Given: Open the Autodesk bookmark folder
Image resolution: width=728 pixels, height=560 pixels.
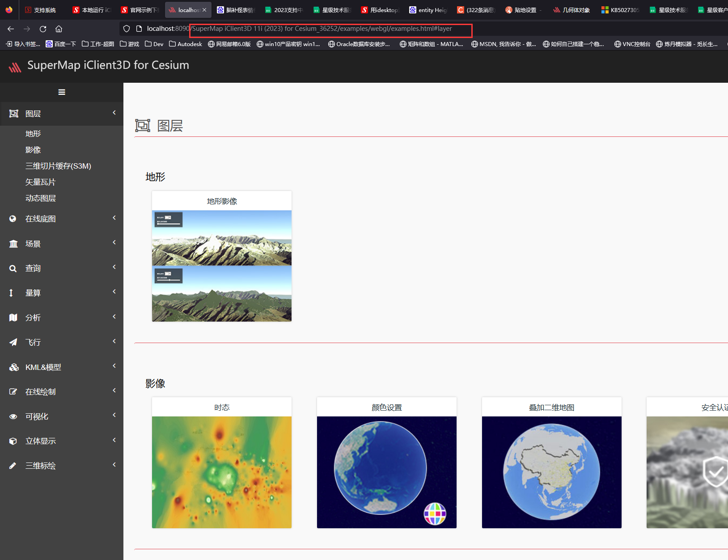Looking at the screenshot, I should 186,44.
